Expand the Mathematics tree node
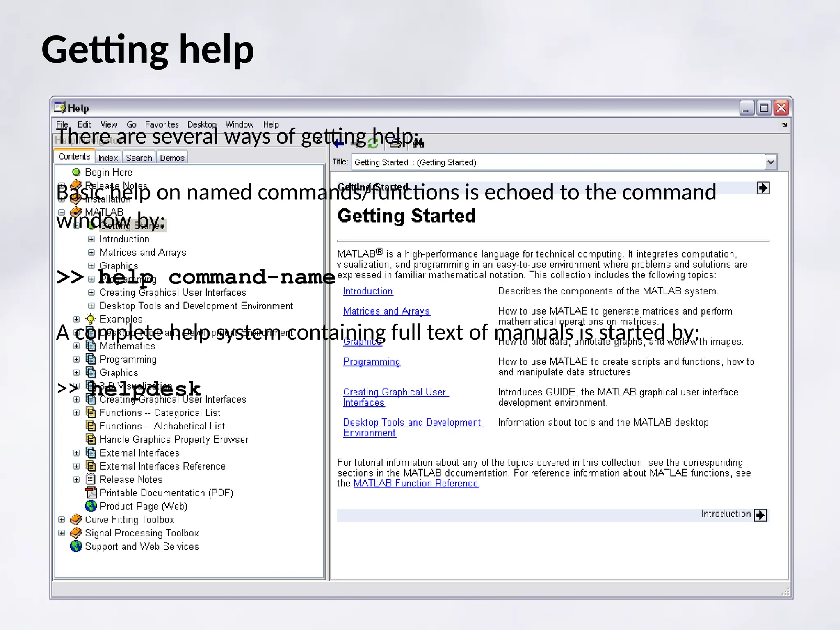Viewport: 840px width, 630px height. [x=76, y=346]
